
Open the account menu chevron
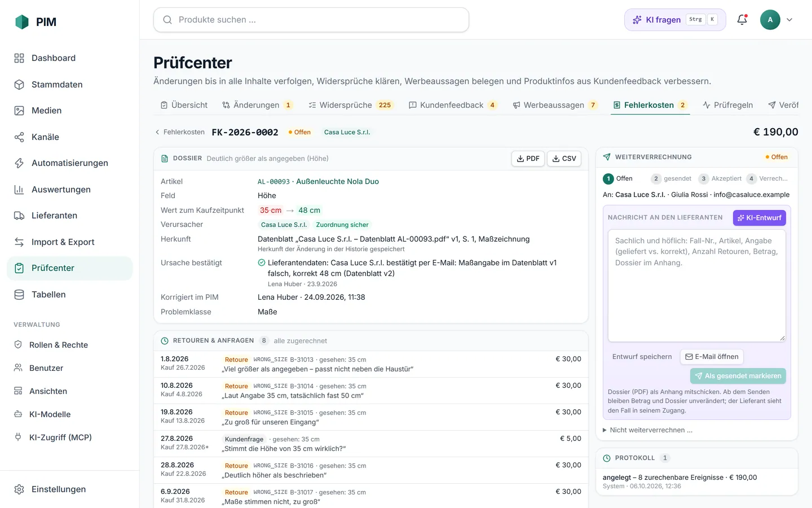[x=789, y=20]
